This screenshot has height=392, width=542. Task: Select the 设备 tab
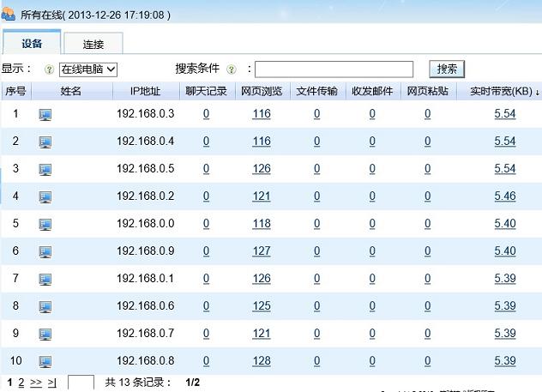[32, 43]
